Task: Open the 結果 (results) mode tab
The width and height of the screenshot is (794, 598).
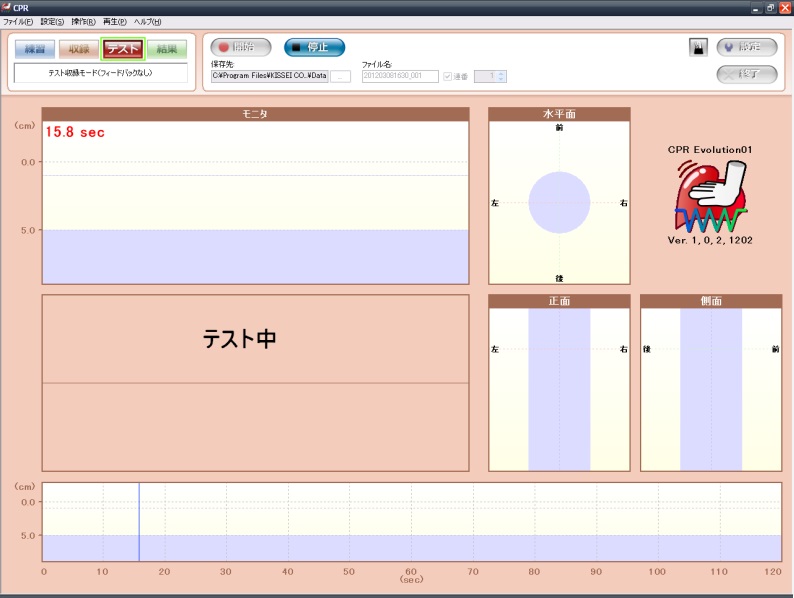Action: [x=167, y=49]
